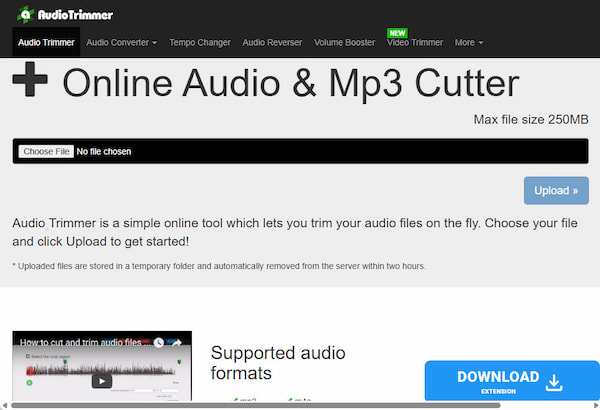Click the AudioTrimmer logo
Image resolution: width=600 pixels, height=410 pixels.
pyautogui.click(x=65, y=15)
